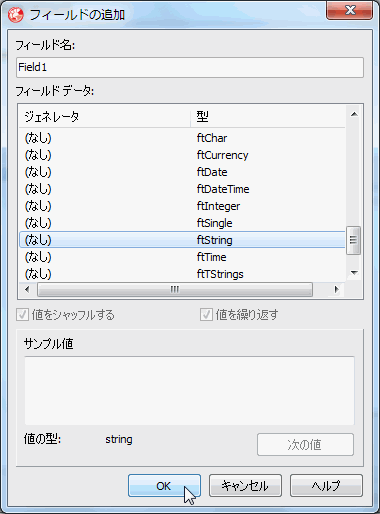Close the フィールドの追加 dialog
This screenshot has height=514, width=380.
point(350,10)
